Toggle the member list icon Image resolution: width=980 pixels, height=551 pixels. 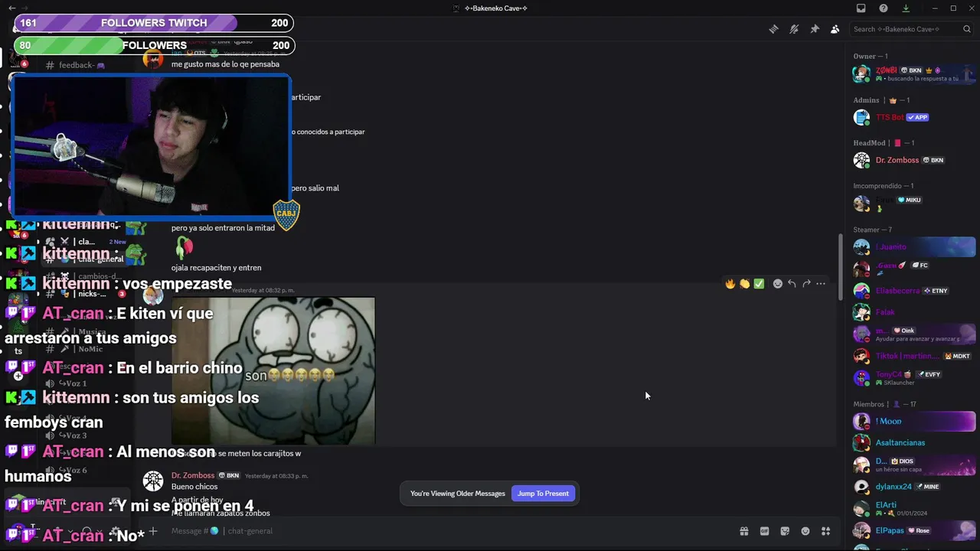[x=835, y=29]
